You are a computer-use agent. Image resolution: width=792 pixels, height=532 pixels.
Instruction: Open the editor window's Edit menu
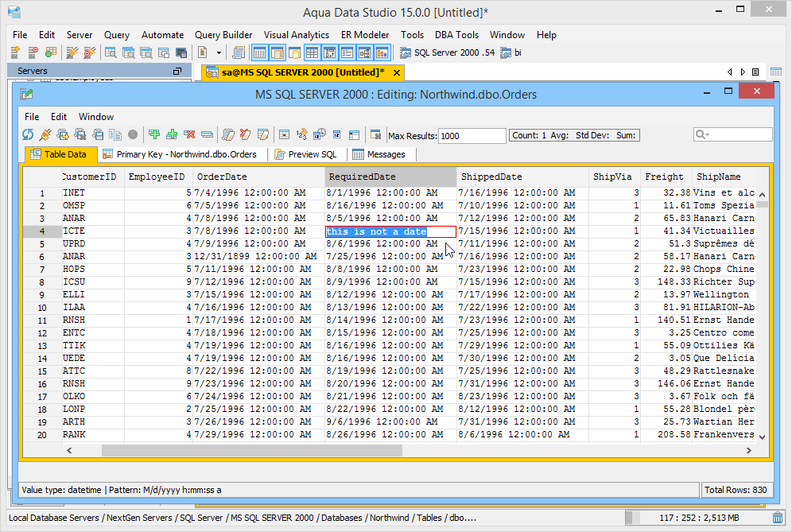pos(59,117)
